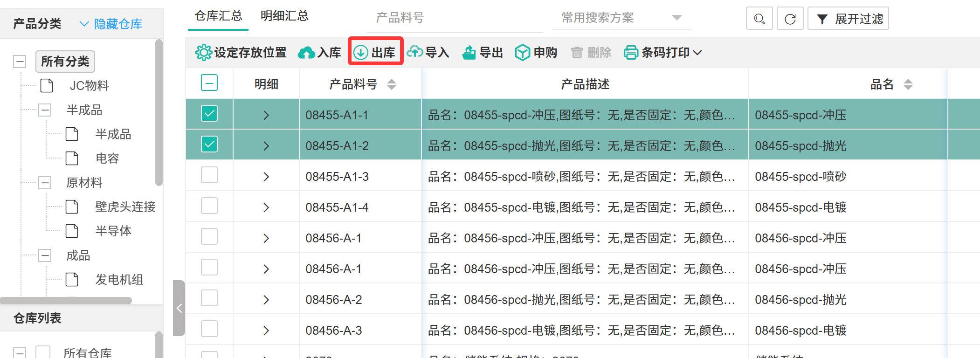Viewport: 980px width, 358px height.
Task: Collapse the 半成品 tree node
Action: [45, 110]
